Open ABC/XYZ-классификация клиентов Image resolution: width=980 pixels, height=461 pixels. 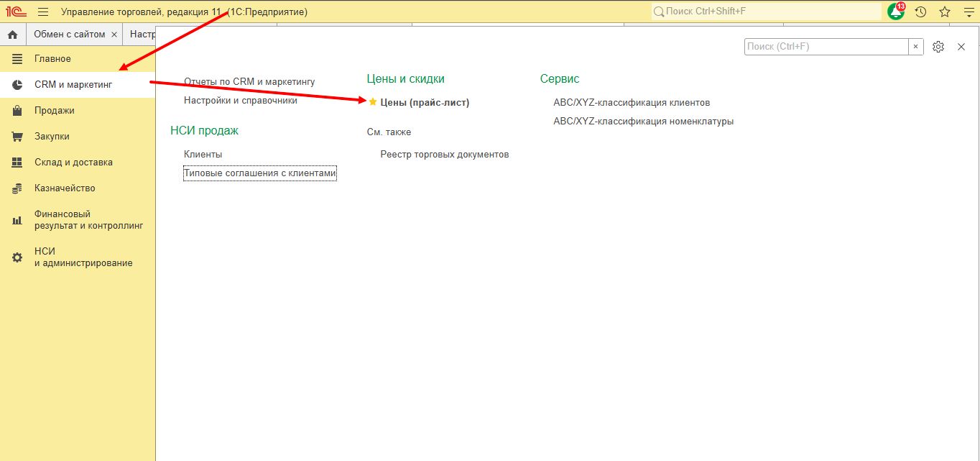pyautogui.click(x=632, y=103)
